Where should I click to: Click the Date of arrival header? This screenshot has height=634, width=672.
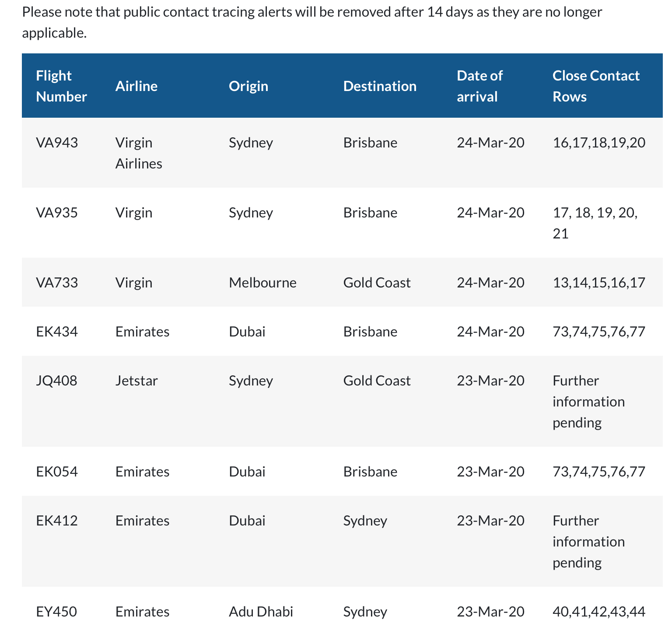(480, 86)
